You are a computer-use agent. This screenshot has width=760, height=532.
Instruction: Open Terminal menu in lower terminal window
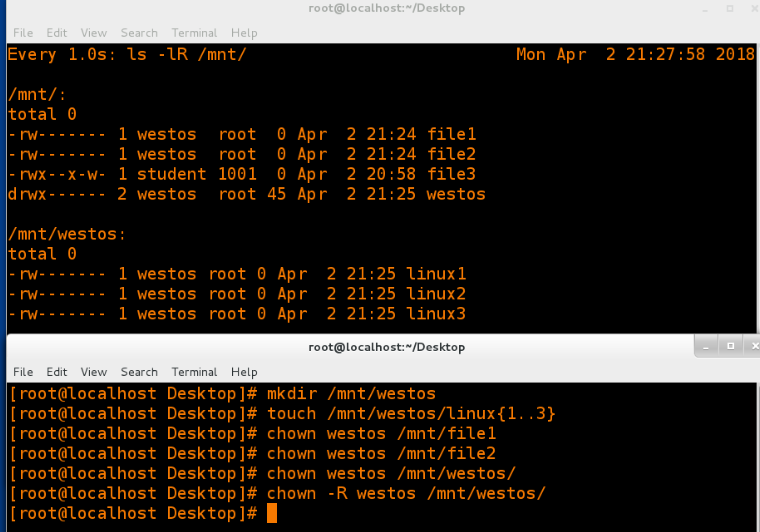[194, 372]
